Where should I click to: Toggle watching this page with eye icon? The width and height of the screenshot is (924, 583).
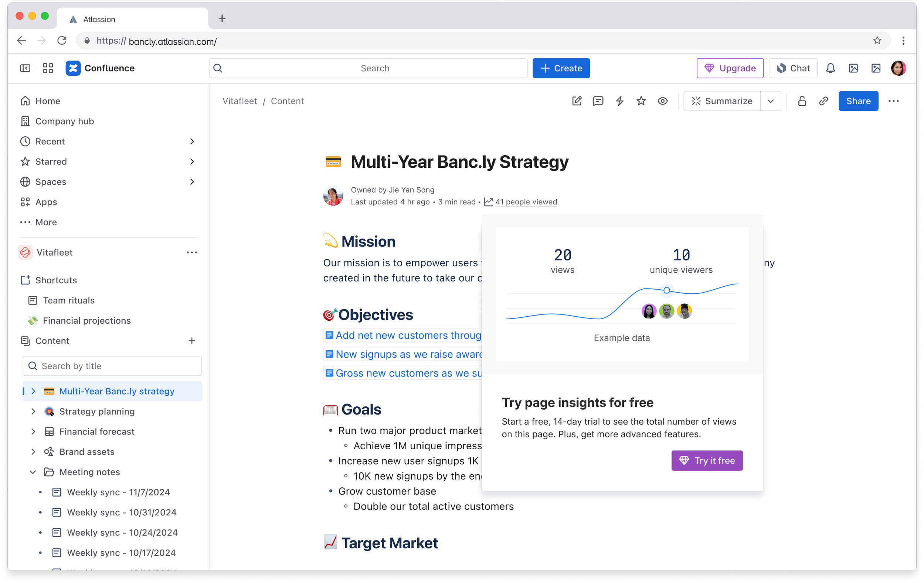663,101
